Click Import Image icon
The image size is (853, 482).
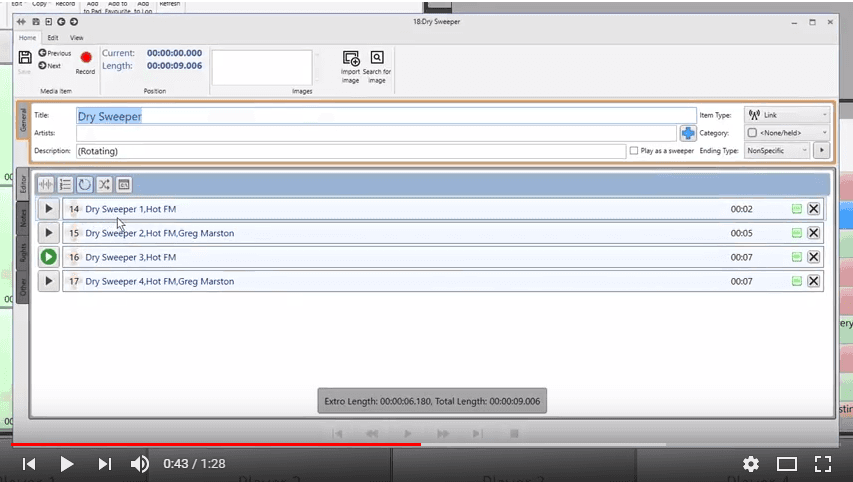click(351, 58)
